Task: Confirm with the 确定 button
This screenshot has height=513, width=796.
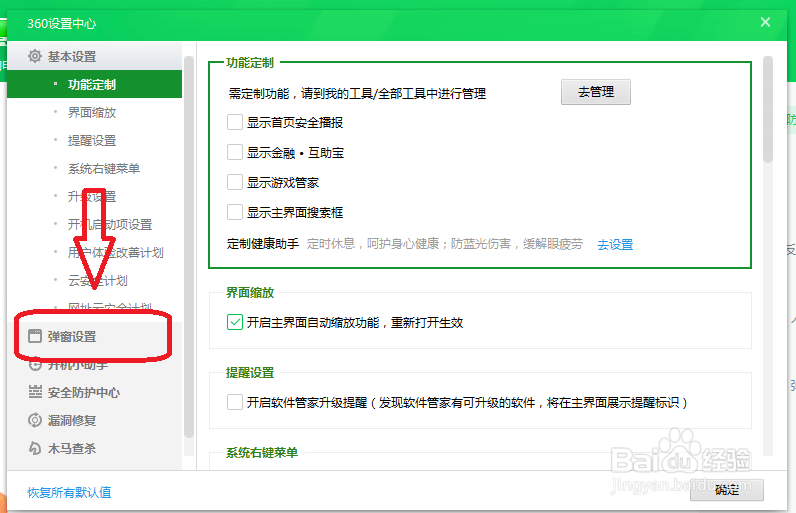Action: tap(726, 490)
